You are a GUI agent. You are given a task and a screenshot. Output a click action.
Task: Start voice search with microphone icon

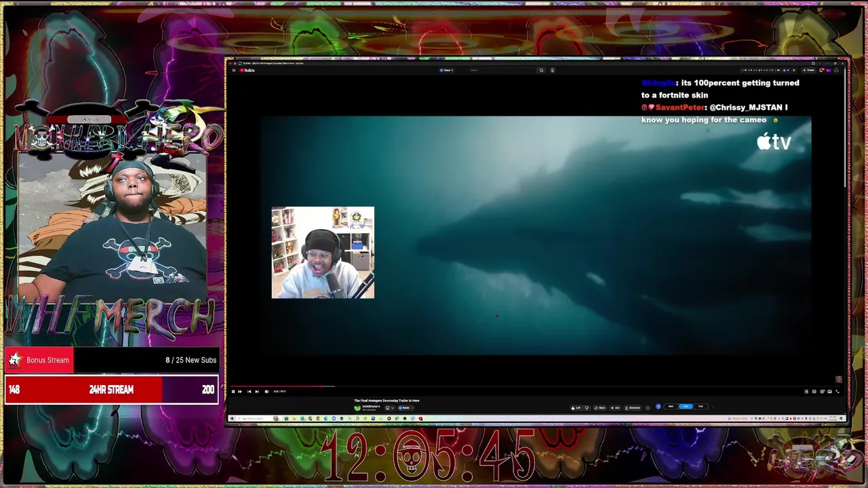(x=552, y=70)
